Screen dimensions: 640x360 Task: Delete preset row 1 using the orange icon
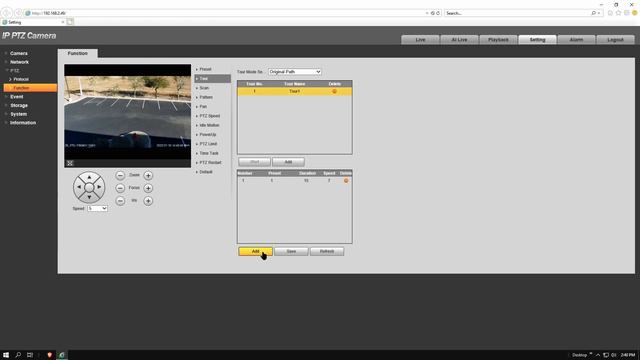(x=346, y=180)
